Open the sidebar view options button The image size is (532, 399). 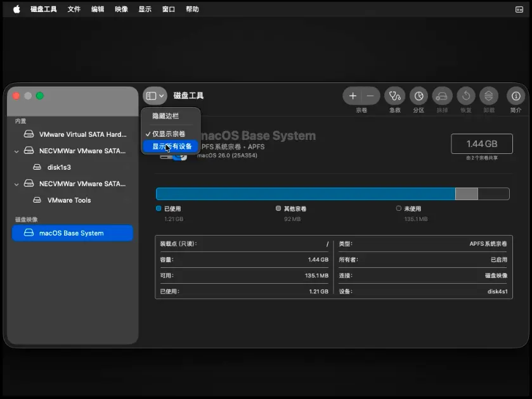click(x=155, y=96)
